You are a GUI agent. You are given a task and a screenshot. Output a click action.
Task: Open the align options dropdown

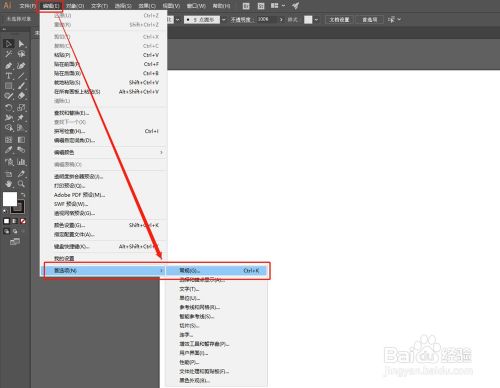(394, 20)
